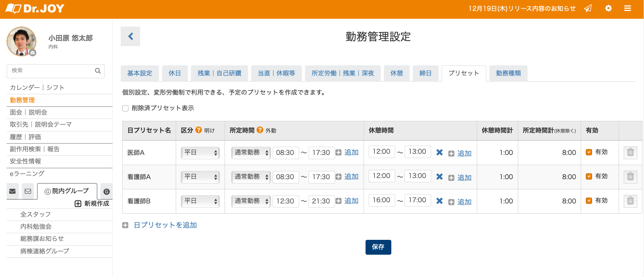The image size is (644, 277).
Task: Add a 所定時間 entry for 医師A
Action: (x=347, y=153)
